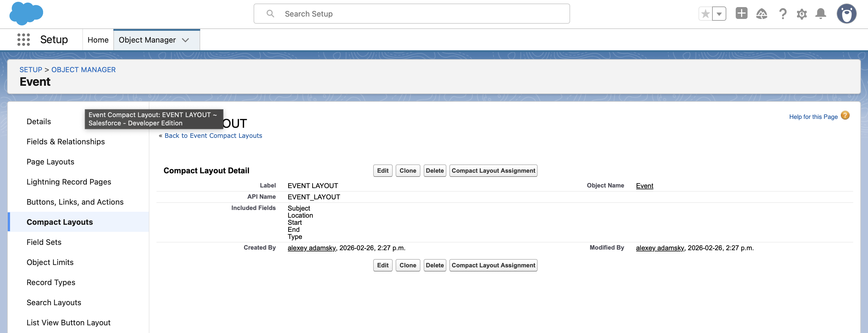This screenshot has height=333, width=868.
Task: Follow Back to Event Compact Layouts link
Action: coord(213,135)
